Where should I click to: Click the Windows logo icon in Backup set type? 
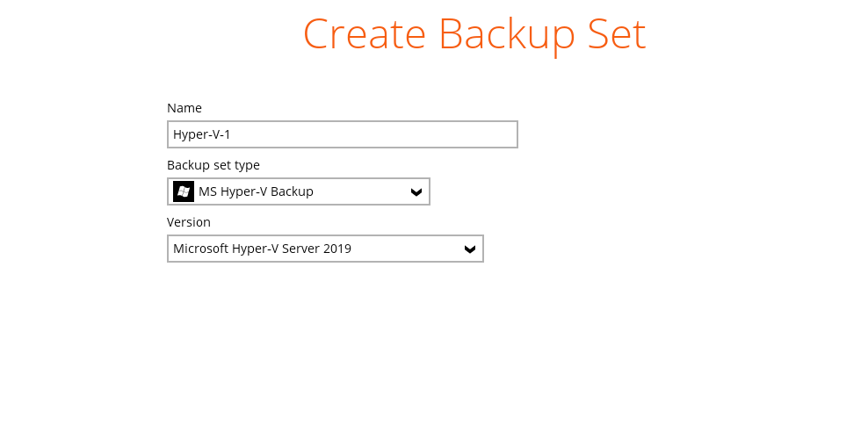[184, 191]
